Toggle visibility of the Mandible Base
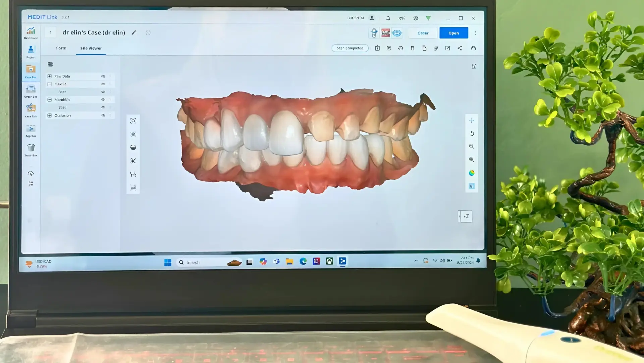The height and width of the screenshot is (363, 644). (x=103, y=107)
